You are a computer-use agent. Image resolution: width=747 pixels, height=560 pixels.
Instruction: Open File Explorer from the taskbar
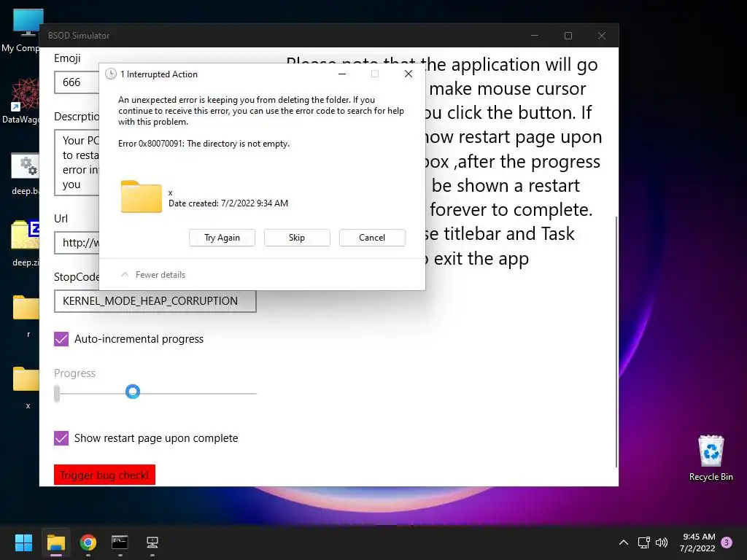pos(55,542)
